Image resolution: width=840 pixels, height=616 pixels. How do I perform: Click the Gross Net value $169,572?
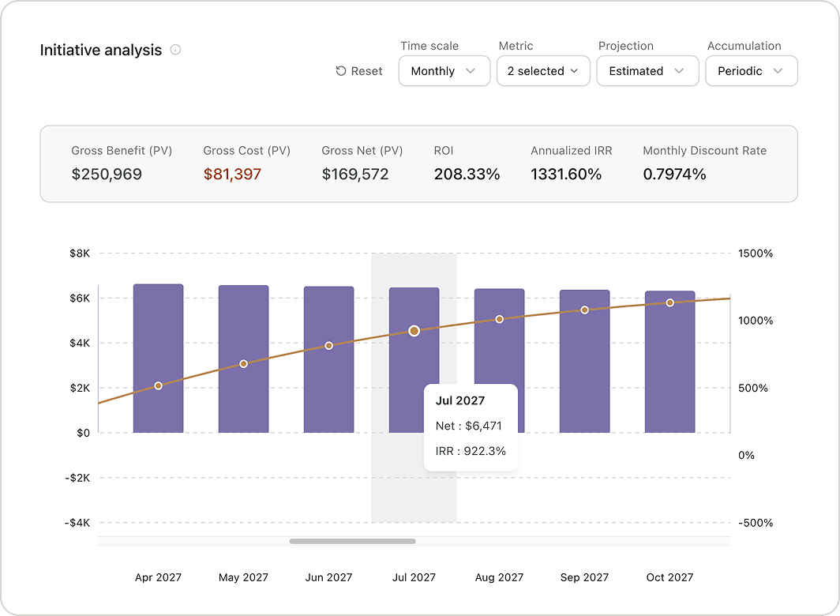pyautogui.click(x=355, y=175)
